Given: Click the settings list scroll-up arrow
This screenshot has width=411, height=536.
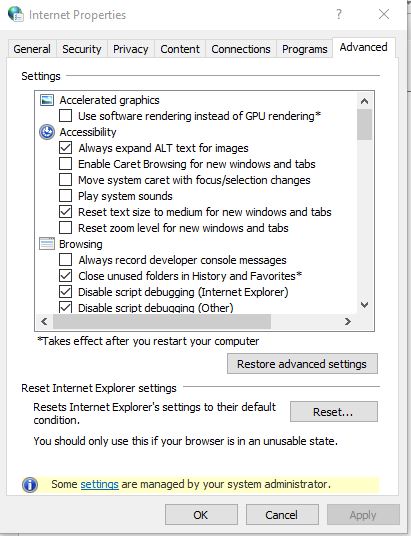Looking at the screenshot, I should pos(364,101).
